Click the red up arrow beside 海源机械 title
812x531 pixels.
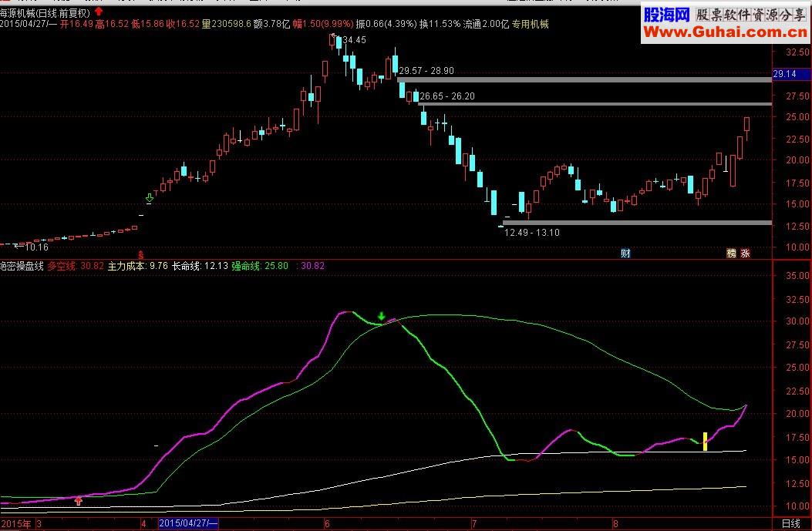(99, 12)
